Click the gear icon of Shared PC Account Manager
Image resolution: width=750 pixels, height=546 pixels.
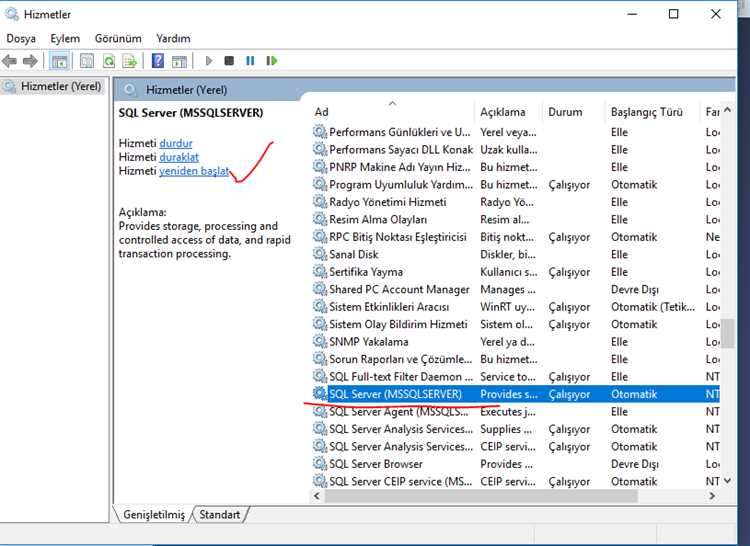[320, 289]
